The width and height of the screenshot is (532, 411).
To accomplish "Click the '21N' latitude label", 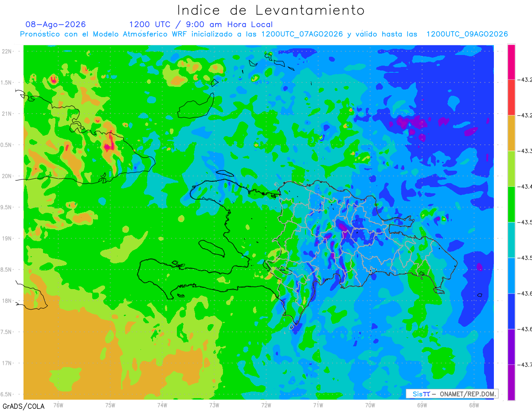I will click(7, 114).
